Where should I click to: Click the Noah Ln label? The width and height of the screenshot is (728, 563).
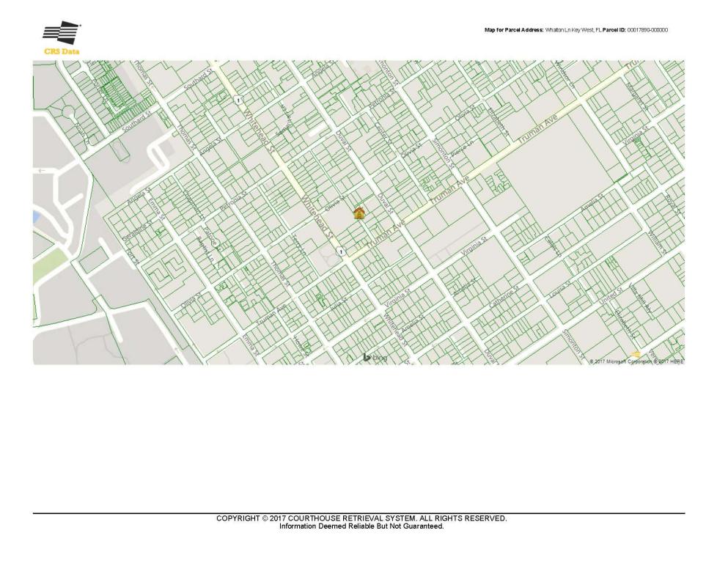coord(82,132)
